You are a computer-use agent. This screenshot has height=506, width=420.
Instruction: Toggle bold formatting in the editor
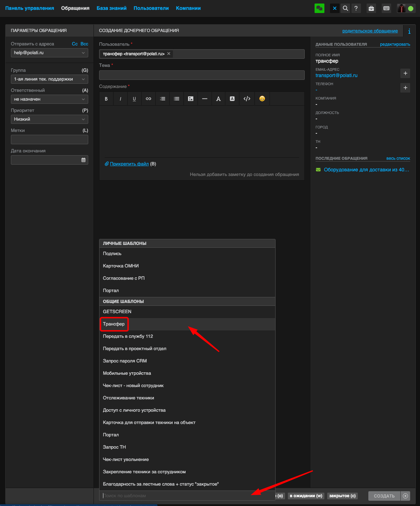click(106, 99)
